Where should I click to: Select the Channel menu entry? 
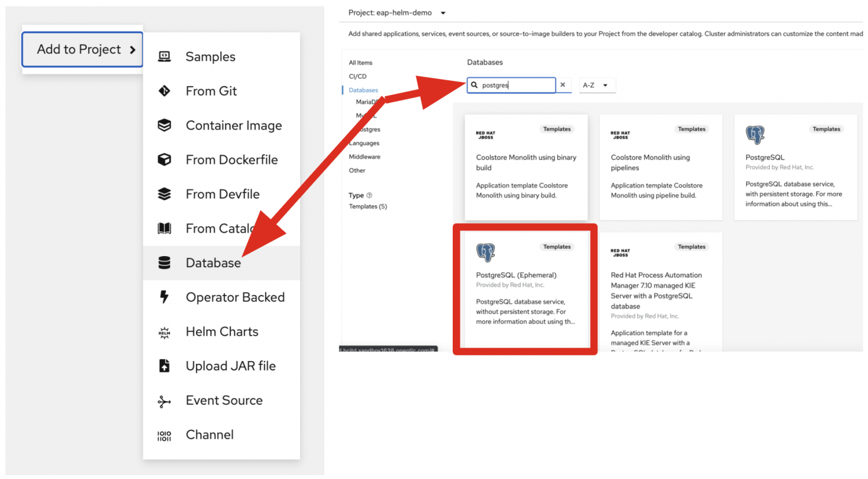[209, 434]
